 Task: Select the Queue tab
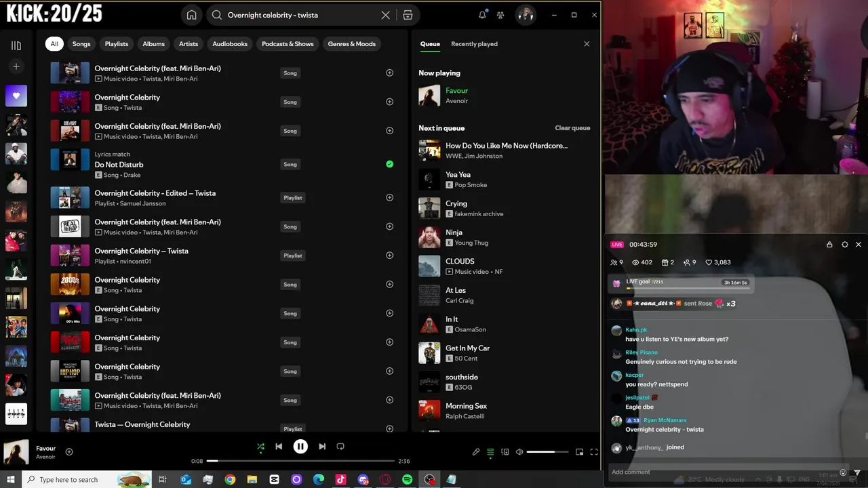(430, 44)
